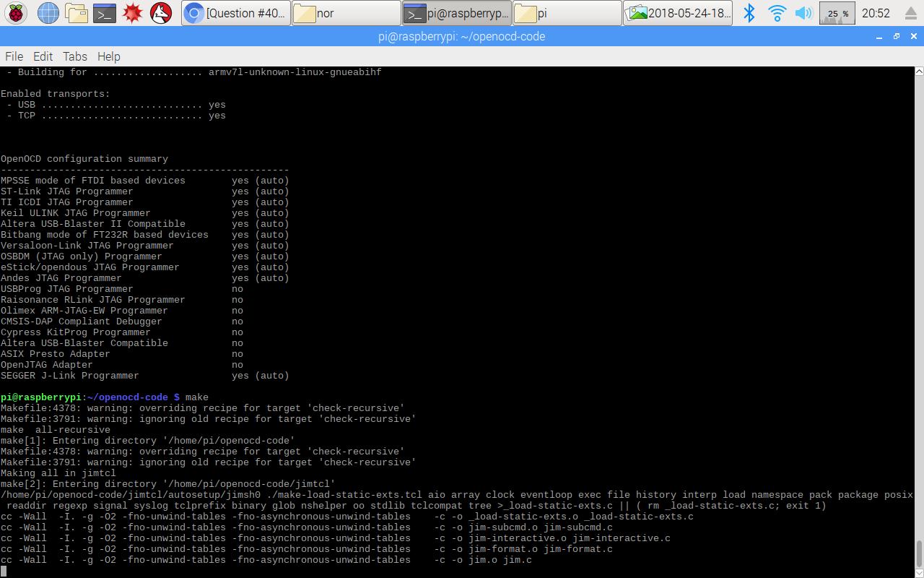Click the terminal cursor block on the last line
Viewport: 924px width, 578px height.
pyautogui.click(x=4, y=571)
